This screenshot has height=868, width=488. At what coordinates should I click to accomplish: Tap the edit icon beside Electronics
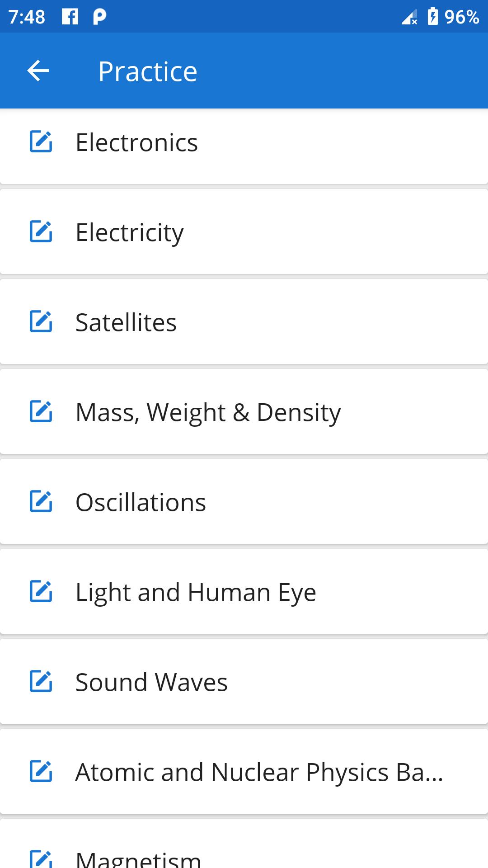pos(41,142)
